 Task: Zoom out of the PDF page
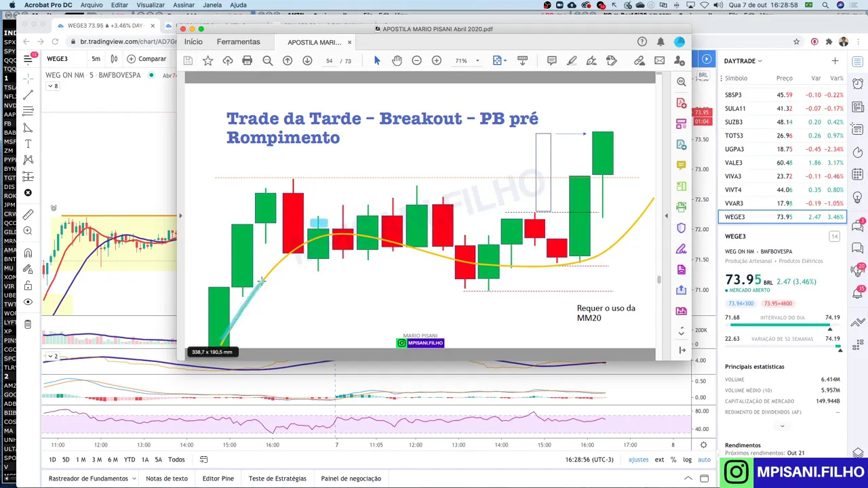pyautogui.click(x=417, y=61)
